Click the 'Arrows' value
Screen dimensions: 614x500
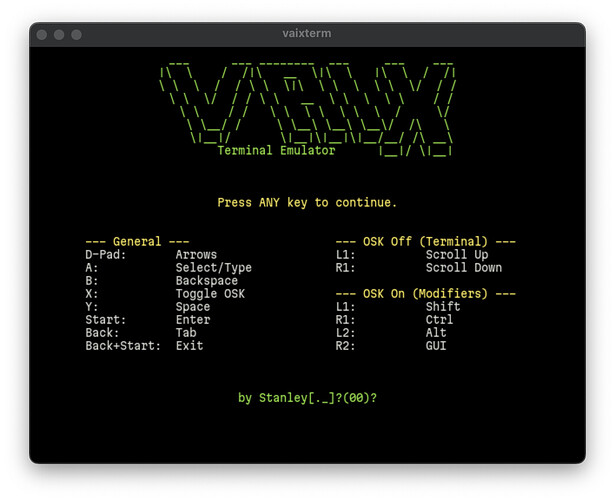coord(196,255)
